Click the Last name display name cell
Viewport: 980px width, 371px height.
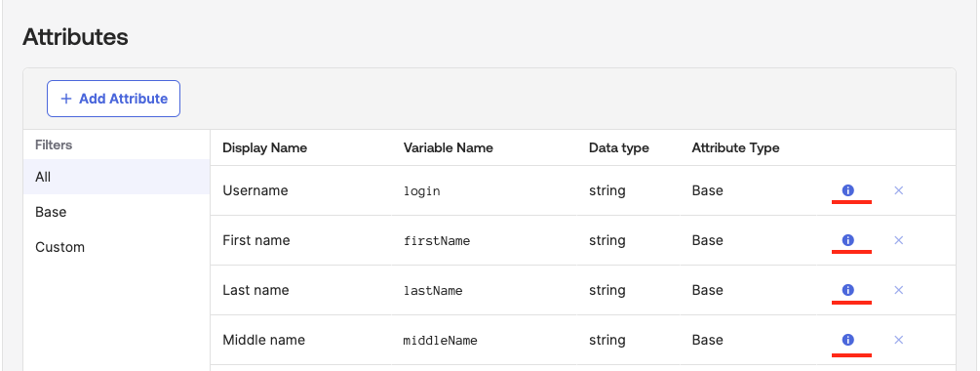pyautogui.click(x=255, y=290)
